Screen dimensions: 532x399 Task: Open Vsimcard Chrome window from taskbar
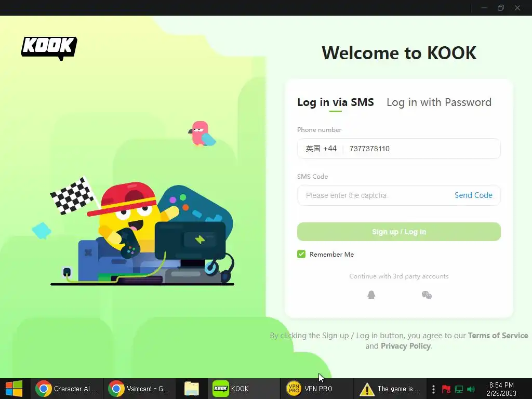[139, 389]
